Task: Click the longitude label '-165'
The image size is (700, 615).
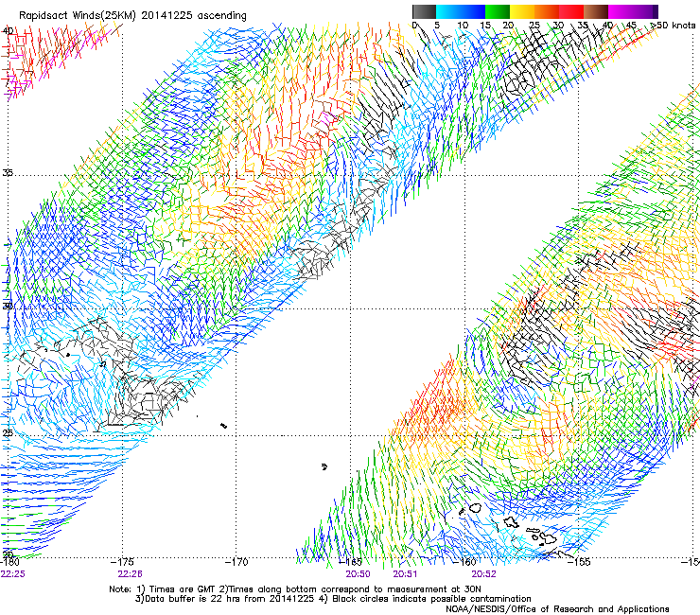Action: [350, 562]
